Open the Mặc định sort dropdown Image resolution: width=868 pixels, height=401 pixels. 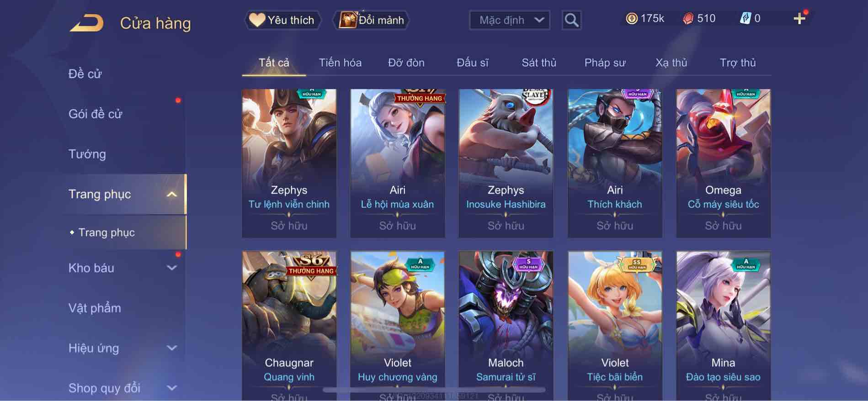[x=510, y=20]
